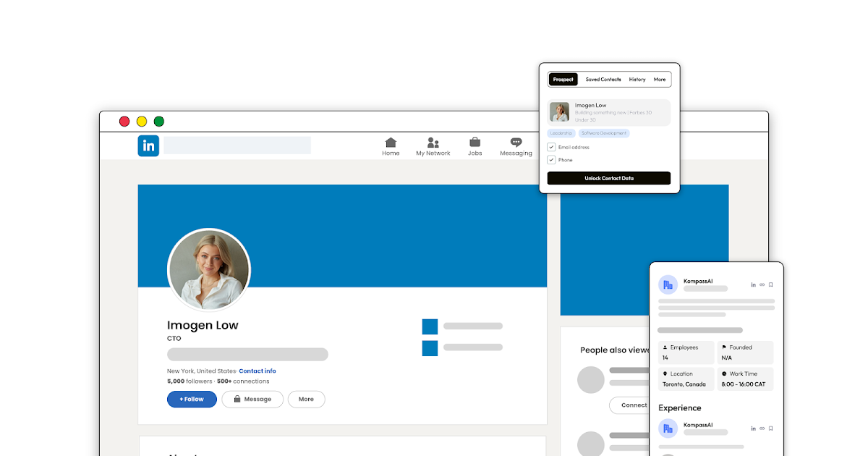
Task: Click the green window control dot
Action: pos(159,122)
